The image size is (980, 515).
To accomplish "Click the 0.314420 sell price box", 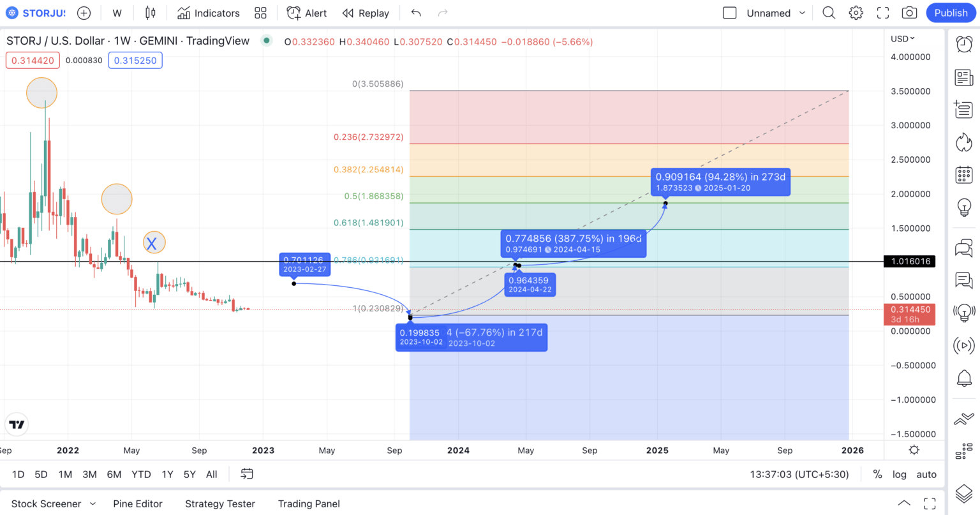I will coord(33,61).
